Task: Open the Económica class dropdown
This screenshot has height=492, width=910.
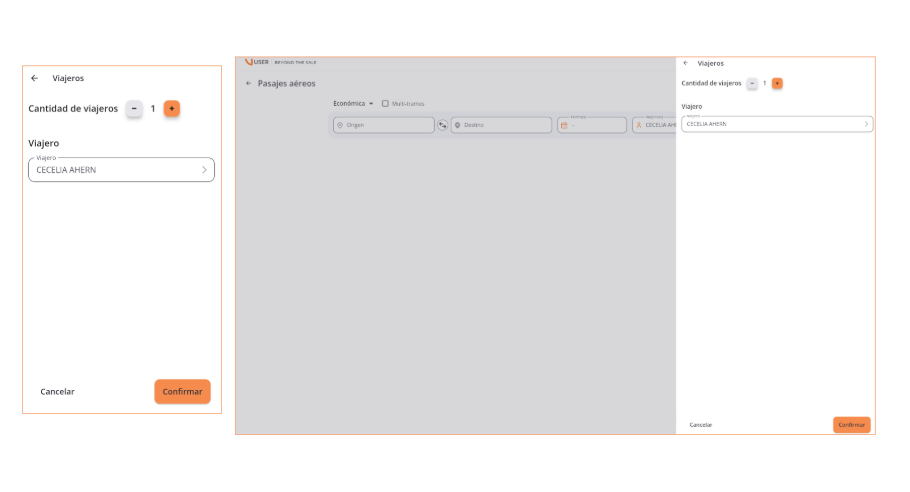Action: (353, 104)
